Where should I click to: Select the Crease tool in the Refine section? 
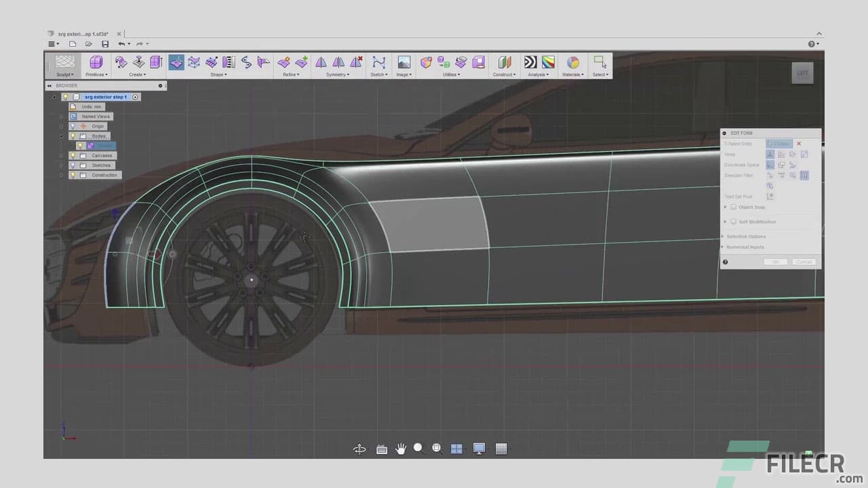click(x=283, y=62)
